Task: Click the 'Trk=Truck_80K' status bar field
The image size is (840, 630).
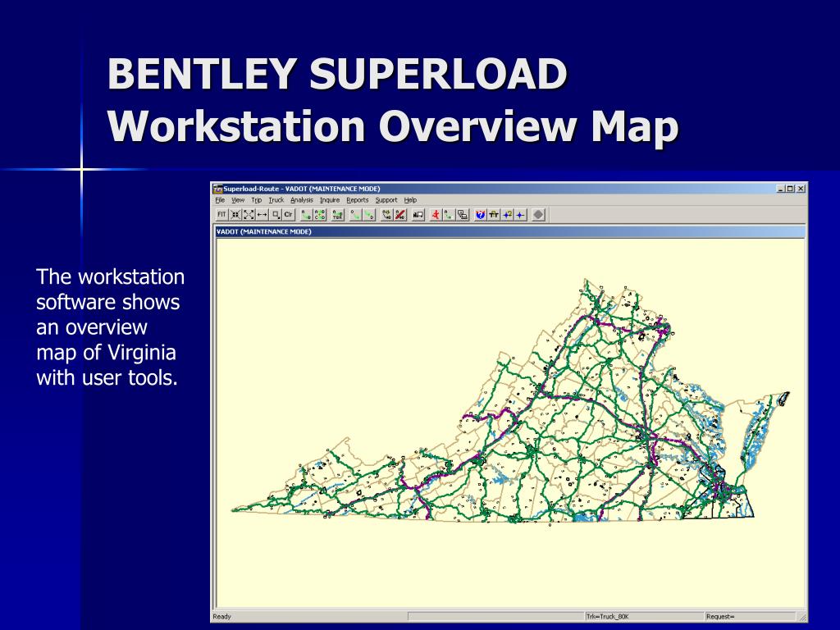Action: [643, 617]
